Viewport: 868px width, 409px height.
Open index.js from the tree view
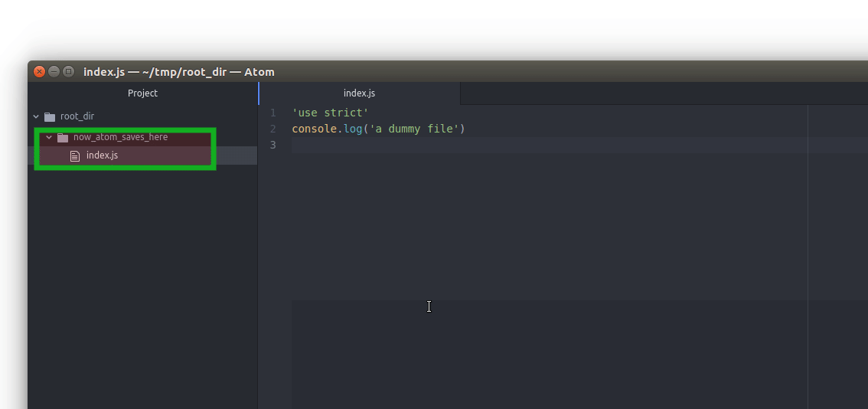(x=102, y=155)
